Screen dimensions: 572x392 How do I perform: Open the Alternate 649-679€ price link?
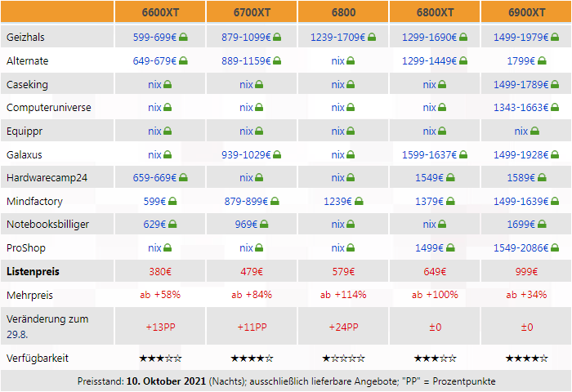pos(155,61)
